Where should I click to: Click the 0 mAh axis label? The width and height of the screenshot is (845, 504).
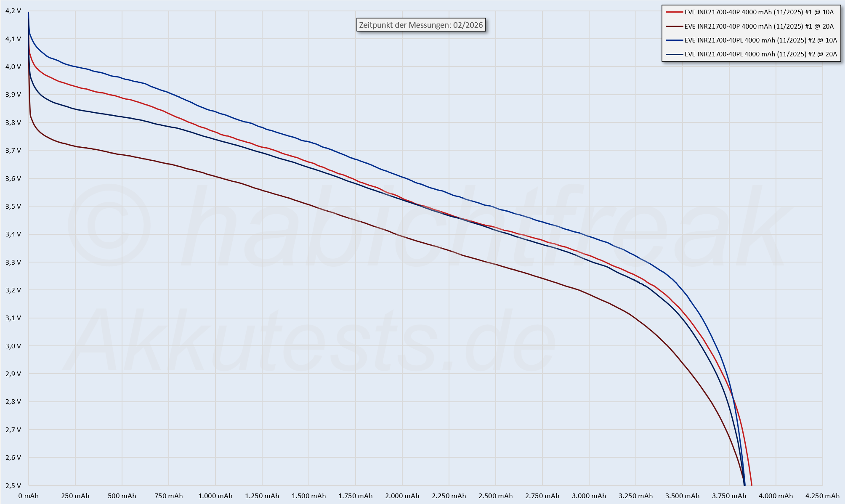tap(29, 496)
